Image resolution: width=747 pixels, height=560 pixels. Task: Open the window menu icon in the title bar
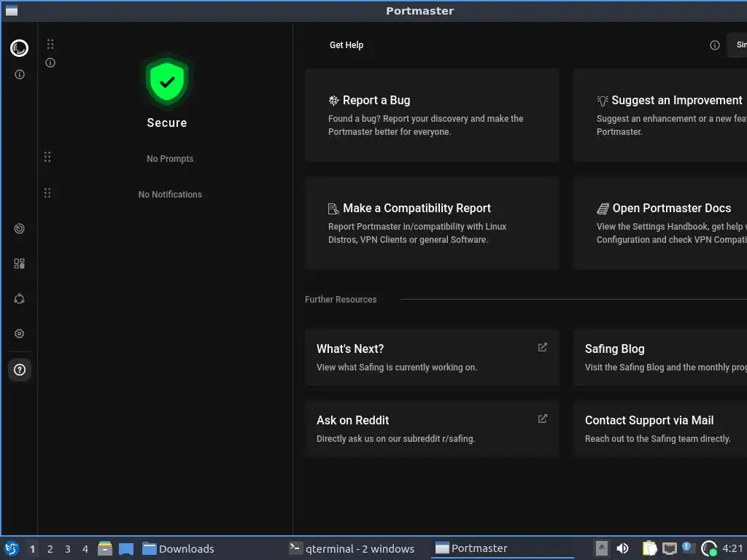[12, 10]
